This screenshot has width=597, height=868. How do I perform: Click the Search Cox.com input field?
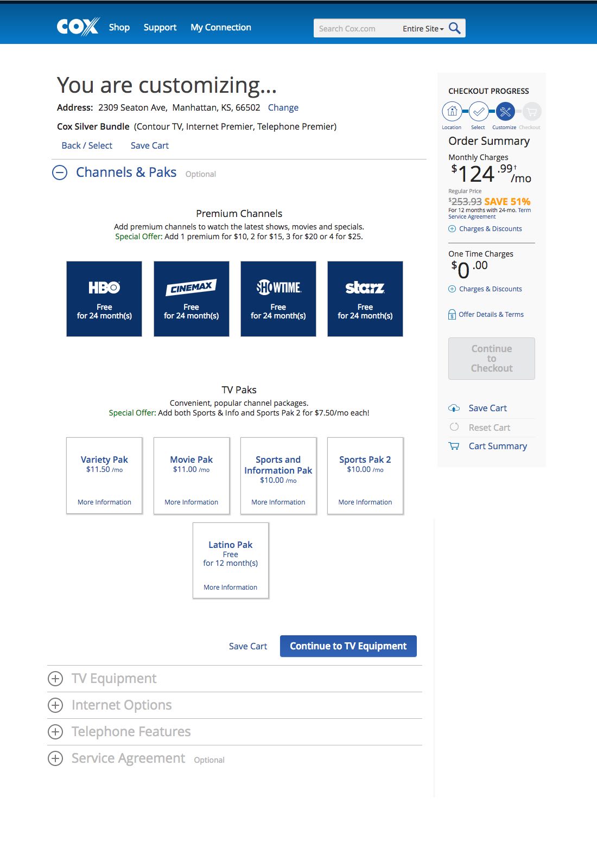[x=357, y=29]
